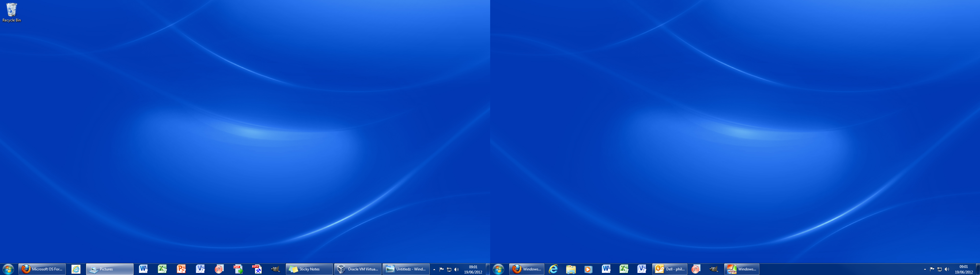Click the network icon in right tray
The width and height of the screenshot is (980, 275).
click(939, 269)
